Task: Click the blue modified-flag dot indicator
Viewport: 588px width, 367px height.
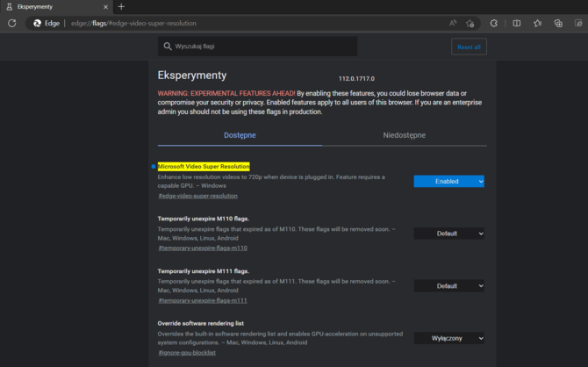Action: point(154,166)
